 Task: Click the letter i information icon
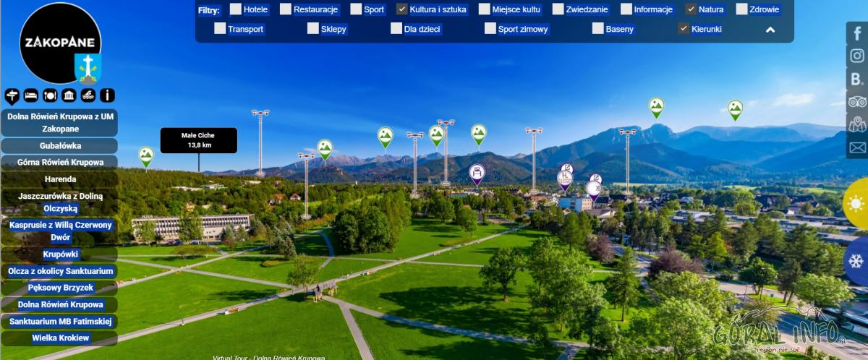107,95
